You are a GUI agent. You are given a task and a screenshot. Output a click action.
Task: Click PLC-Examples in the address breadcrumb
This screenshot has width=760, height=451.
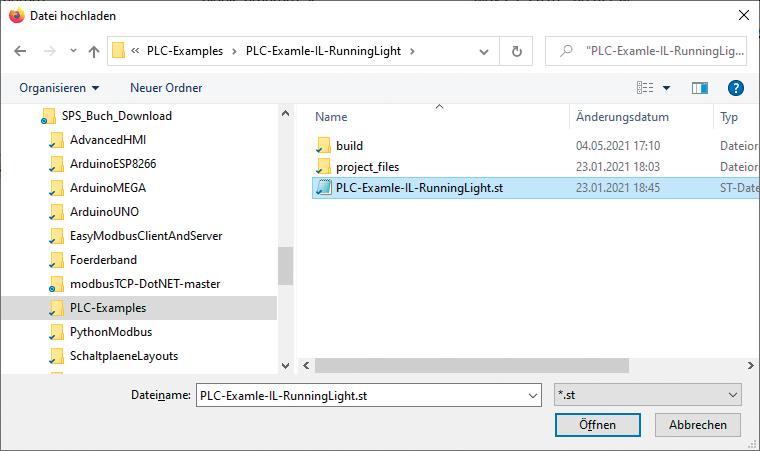185,51
